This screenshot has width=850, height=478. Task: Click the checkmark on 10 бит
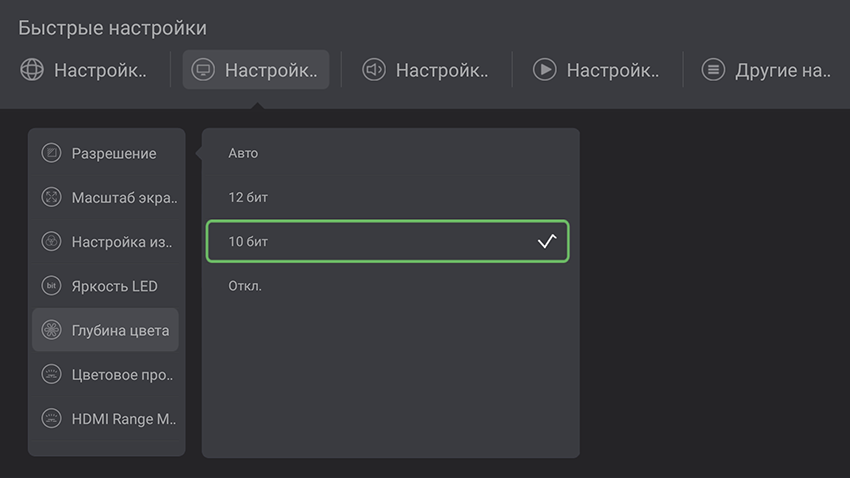pyautogui.click(x=546, y=241)
